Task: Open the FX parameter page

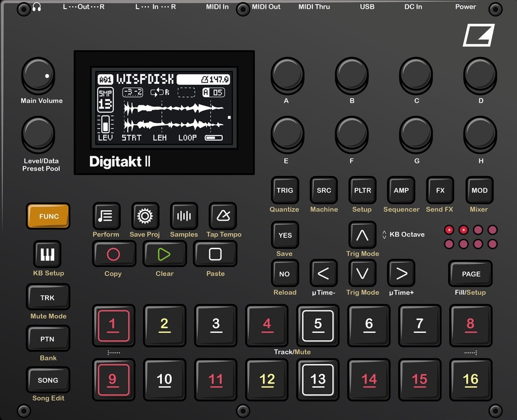Action: [440, 190]
